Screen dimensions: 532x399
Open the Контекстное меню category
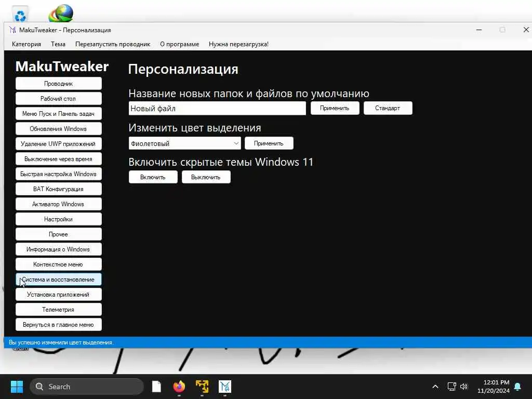coord(58,264)
